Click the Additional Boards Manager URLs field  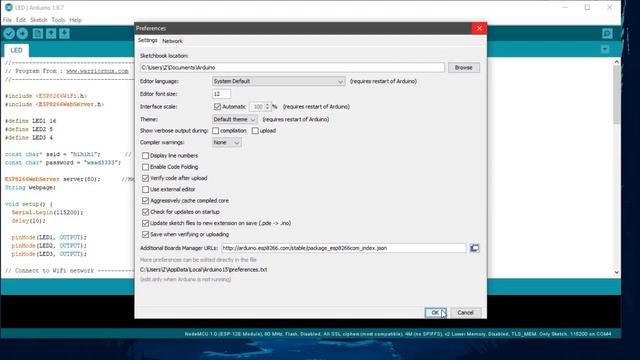click(x=343, y=248)
